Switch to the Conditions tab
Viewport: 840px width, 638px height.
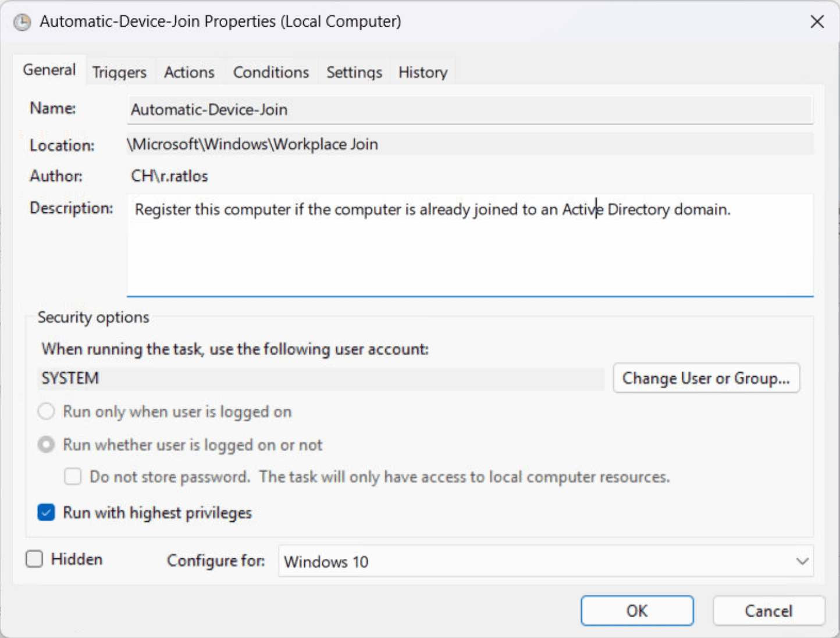(270, 72)
